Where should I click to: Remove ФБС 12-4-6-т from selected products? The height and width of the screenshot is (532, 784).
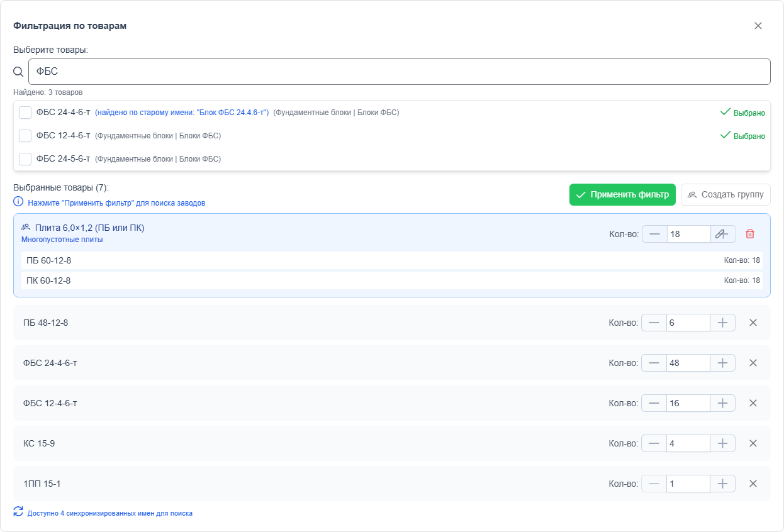pos(753,403)
